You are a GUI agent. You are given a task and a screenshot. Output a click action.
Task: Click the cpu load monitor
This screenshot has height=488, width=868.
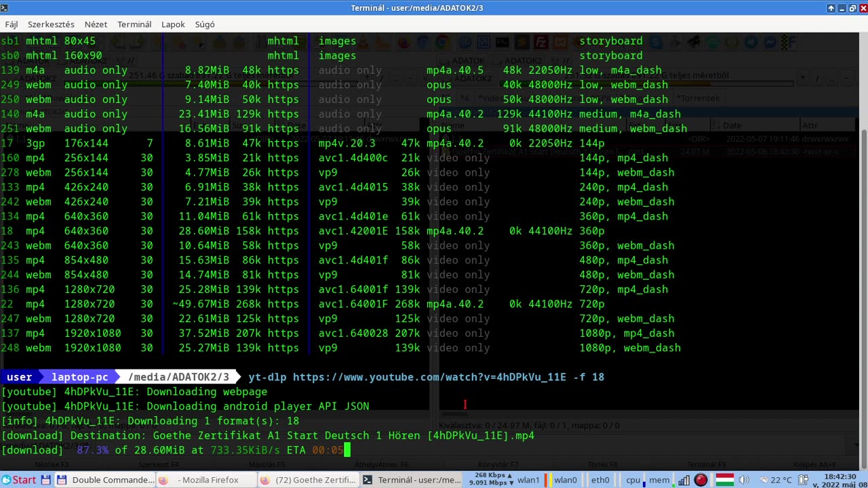click(x=633, y=480)
